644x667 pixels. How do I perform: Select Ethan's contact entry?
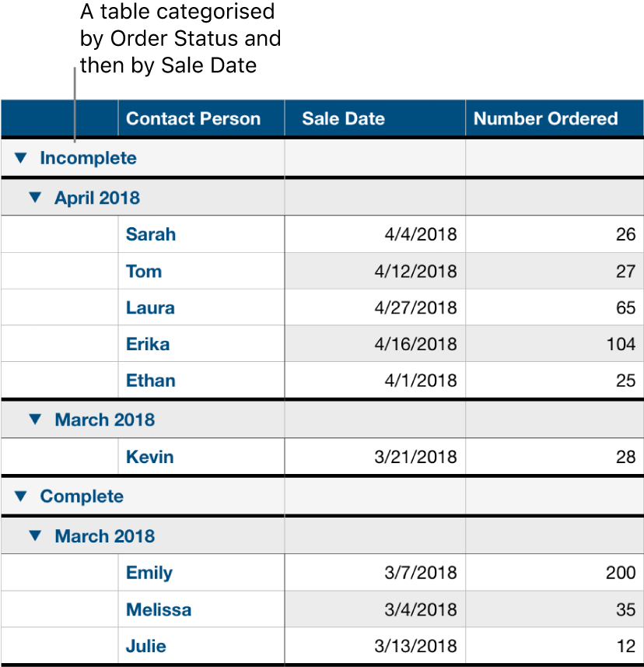[x=150, y=380]
